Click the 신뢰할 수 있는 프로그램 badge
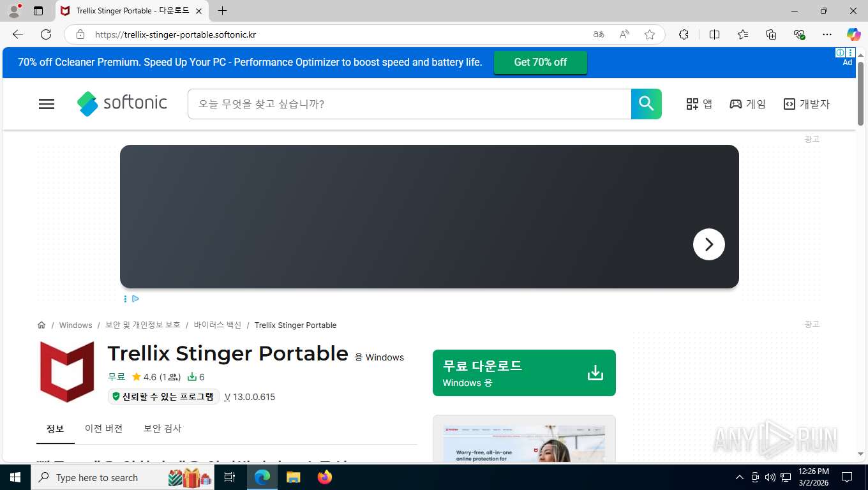Image resolution: width=868 pixels, height=490 pixels. pyautogui.click(x=163, y=397)
